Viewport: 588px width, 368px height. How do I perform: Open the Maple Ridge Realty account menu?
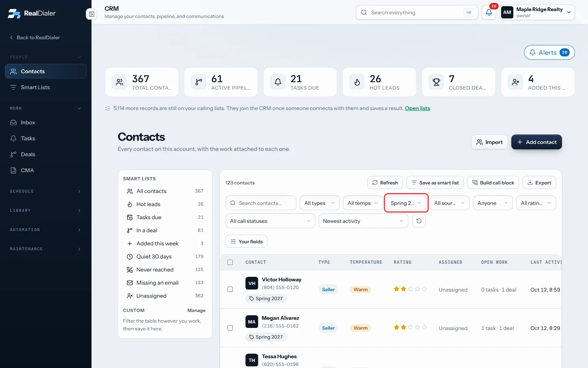[537, 12]
